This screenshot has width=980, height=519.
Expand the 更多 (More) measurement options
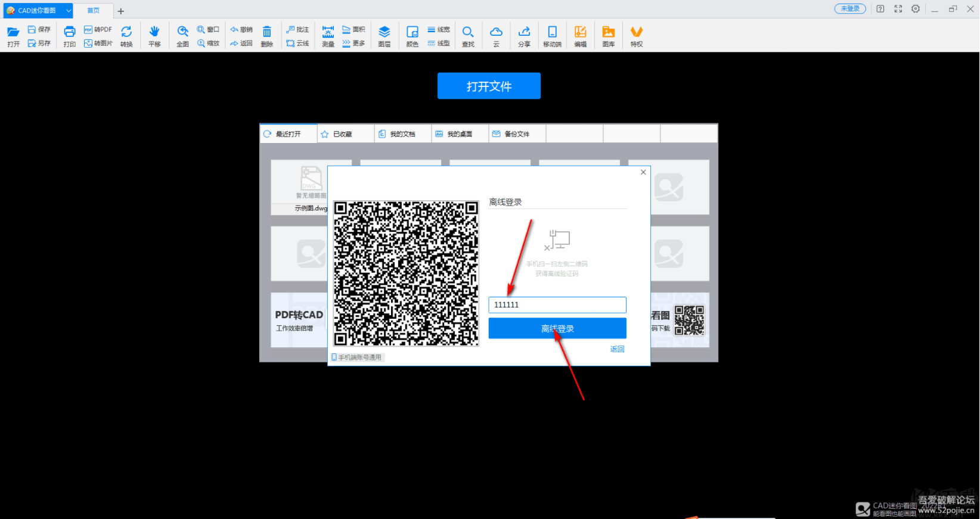[353, 43]
